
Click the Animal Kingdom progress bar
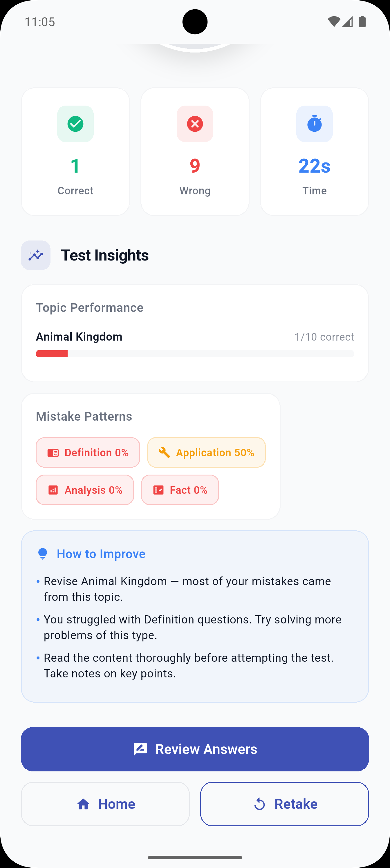tap(195, 353)
